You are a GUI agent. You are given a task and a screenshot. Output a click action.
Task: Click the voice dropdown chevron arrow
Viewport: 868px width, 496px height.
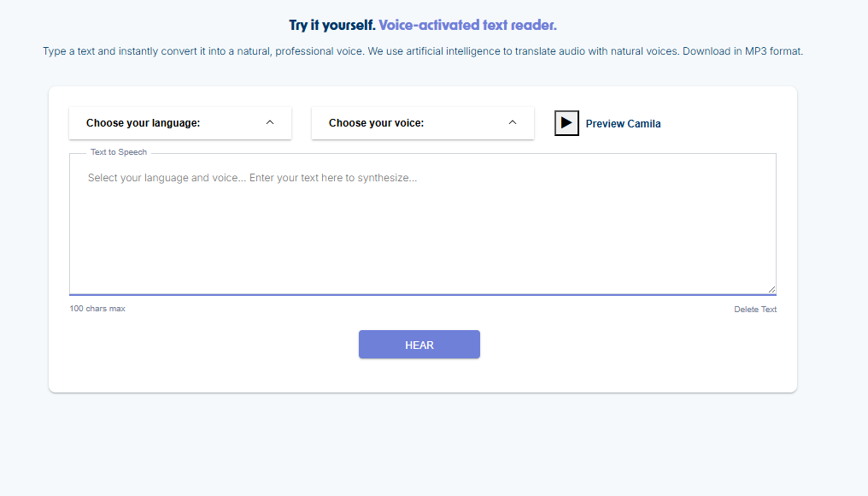(x=513, y=122)
